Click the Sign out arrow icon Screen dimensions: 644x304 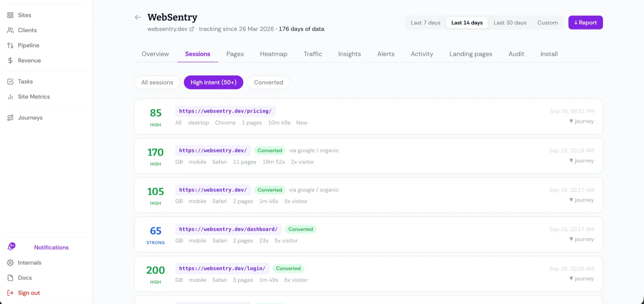click(x=10, y=293)
